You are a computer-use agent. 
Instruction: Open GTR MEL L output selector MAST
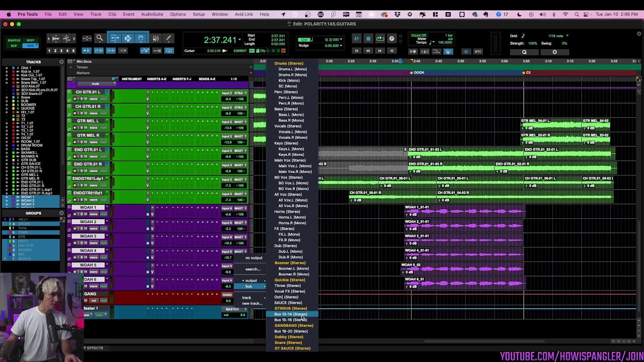pyautogui.click(x=240, y=122)
